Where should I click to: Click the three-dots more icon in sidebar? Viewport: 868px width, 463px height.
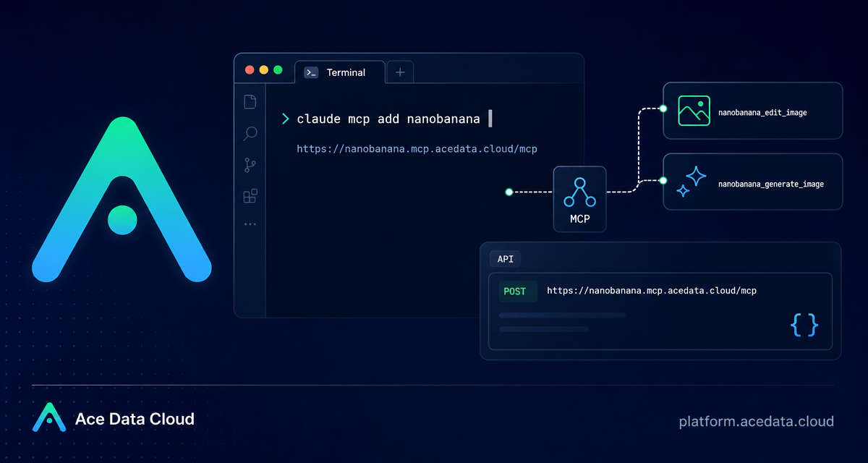click(x=250, y=224)
